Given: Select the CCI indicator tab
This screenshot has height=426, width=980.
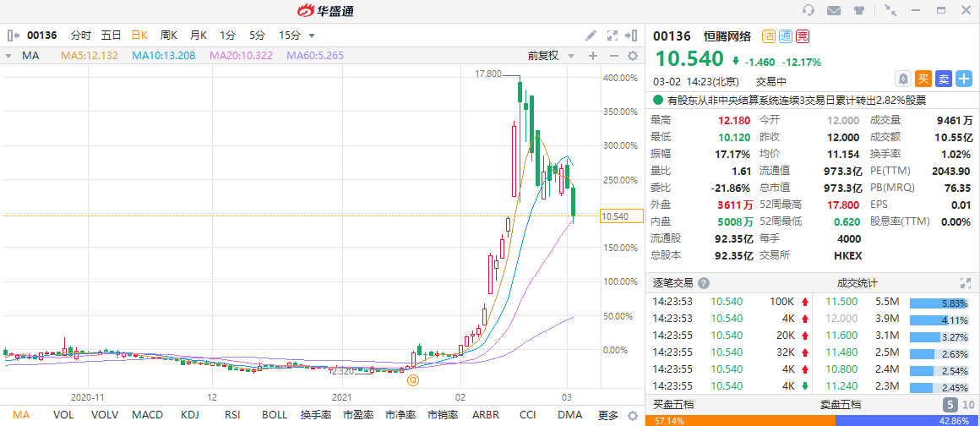Looking at the screenshot, I should 527,415.
